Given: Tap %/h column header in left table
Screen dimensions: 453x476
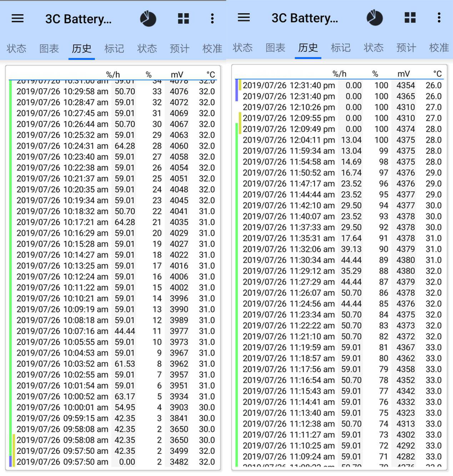Looking at the screenshot, I should tap(113, 74).
